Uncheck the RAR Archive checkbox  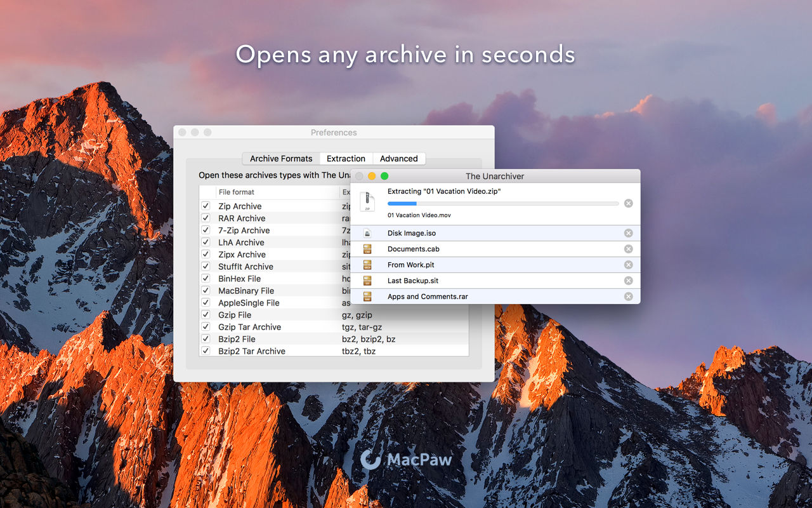click(x=206, y=218)
